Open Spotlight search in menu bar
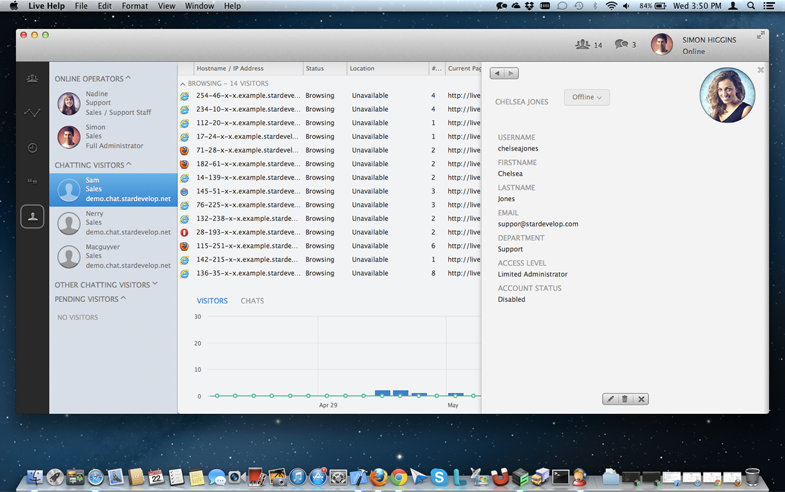This screenshot has height=492, width=785. 750,6
